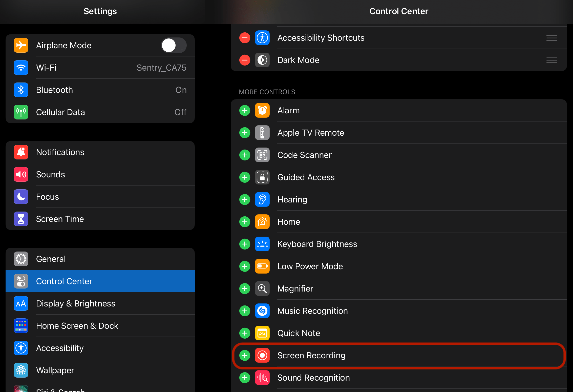Remove Dark Mode using the red minus
The height and width of the screenshot is (392, 573).
(245, 60)
